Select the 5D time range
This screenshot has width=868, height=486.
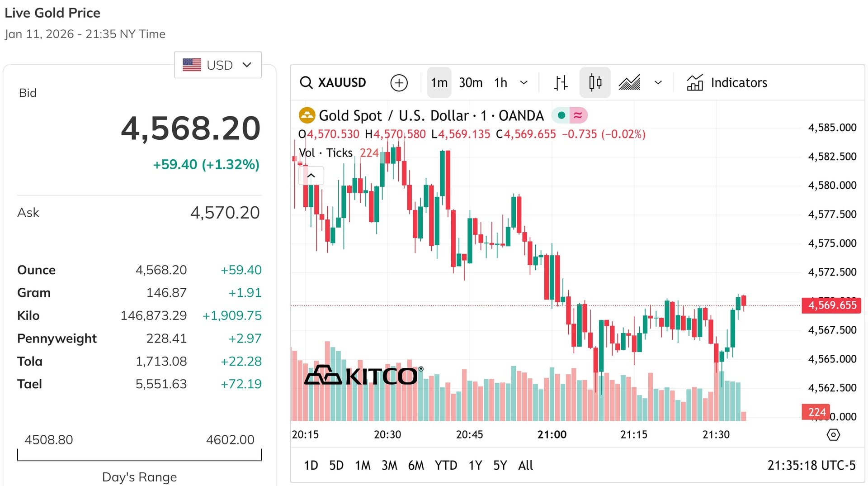(336, 465)
